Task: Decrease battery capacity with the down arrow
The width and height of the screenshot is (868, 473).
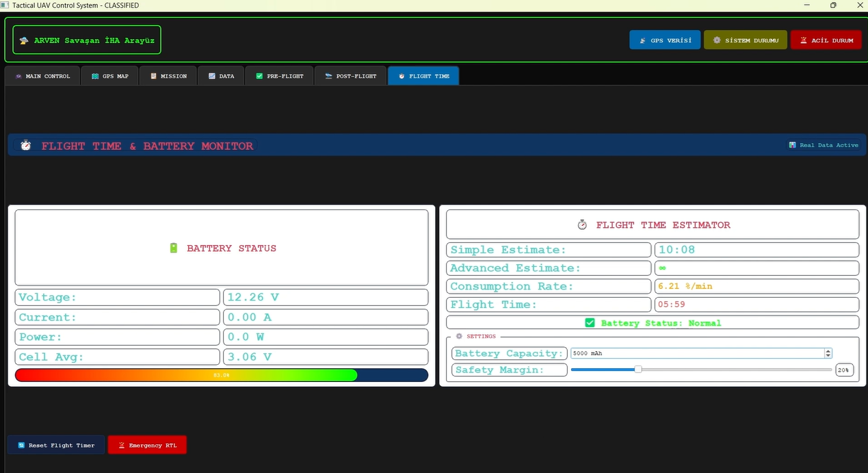Action: click(x=828, y=356)
